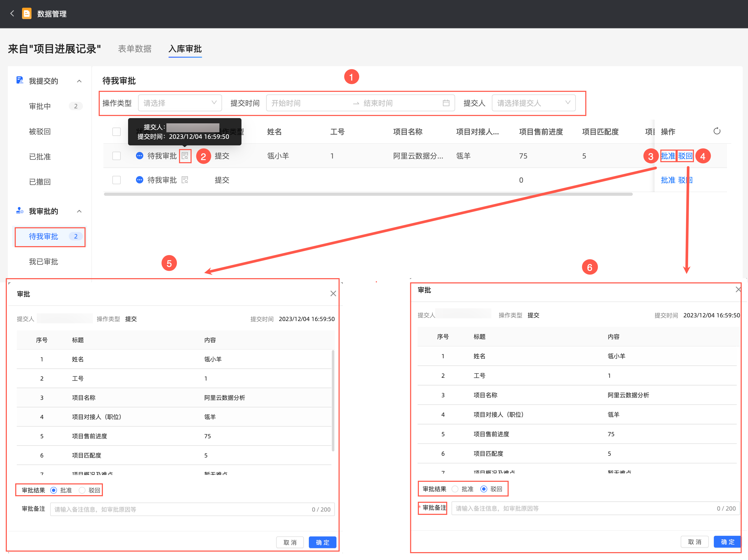The height and width of the screenshot is (560, 748).
Task: Open detail icon on second 待我审批 row
Action: [185, 180]
